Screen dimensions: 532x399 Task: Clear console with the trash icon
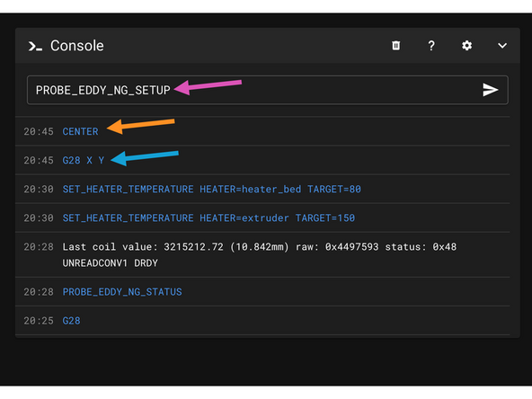395,46
